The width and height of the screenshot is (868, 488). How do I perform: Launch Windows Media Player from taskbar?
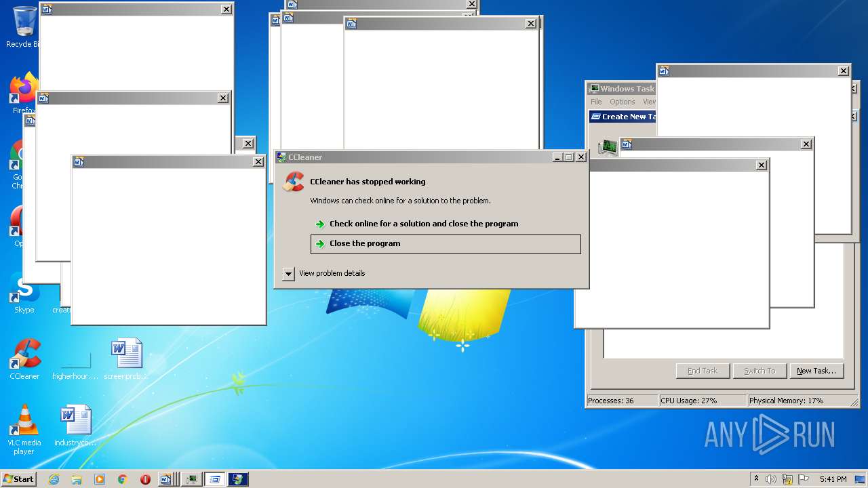(x=100, y=479)
